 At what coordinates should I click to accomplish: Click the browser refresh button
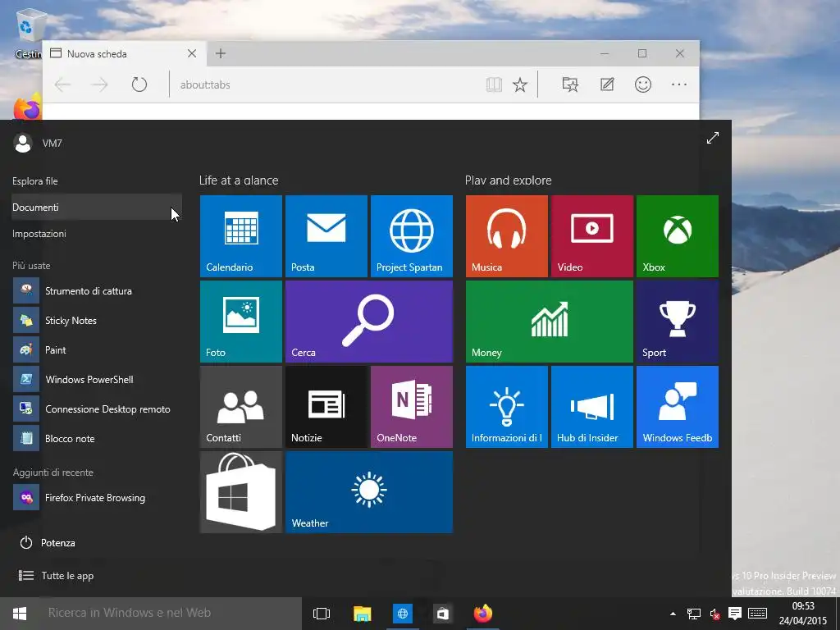[x=139, y=84]
